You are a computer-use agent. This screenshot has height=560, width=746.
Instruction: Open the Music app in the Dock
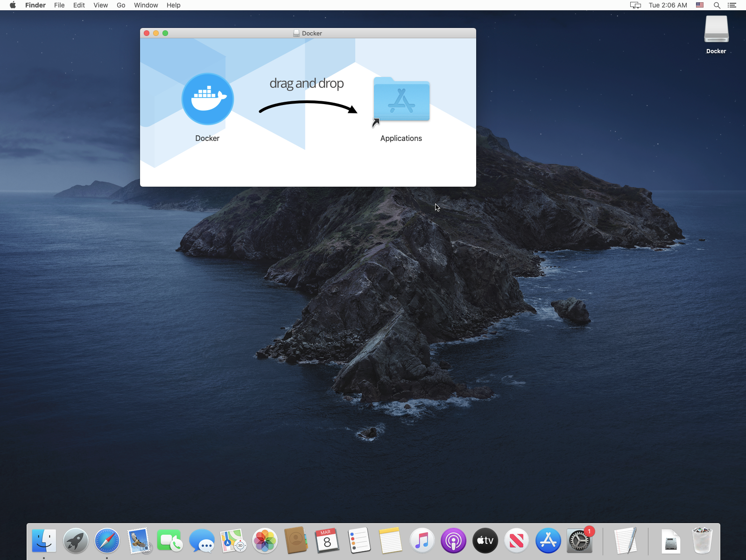click(x=422, y=541)
